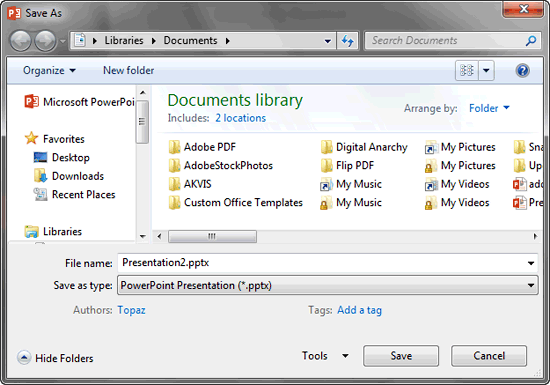Expand arrow after Documents breadcrumb
The width and height of the screenshot is (550, 385).
[228, 41]
